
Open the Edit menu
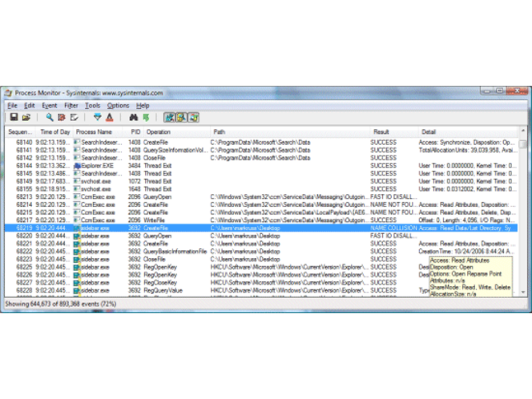(30, 106)
